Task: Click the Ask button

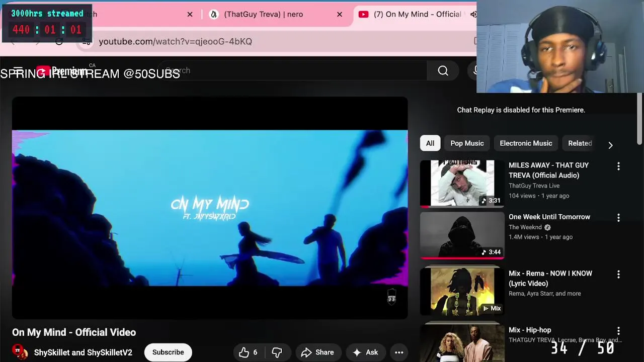Action: click(365, 352)
